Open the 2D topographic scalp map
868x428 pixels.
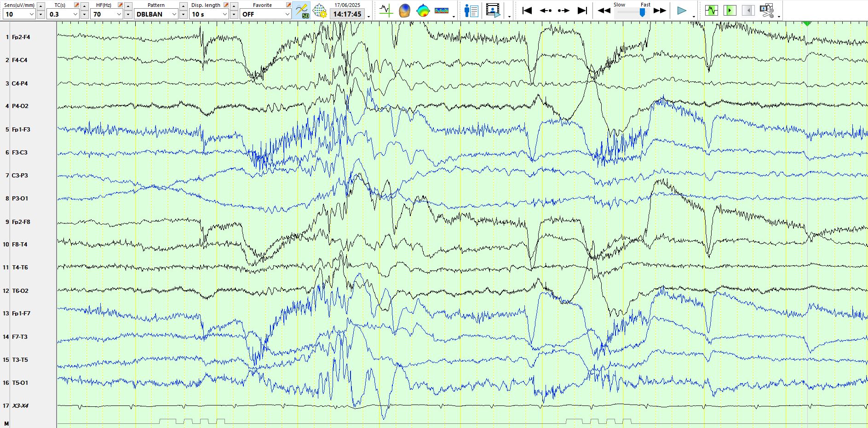point(423,10)
